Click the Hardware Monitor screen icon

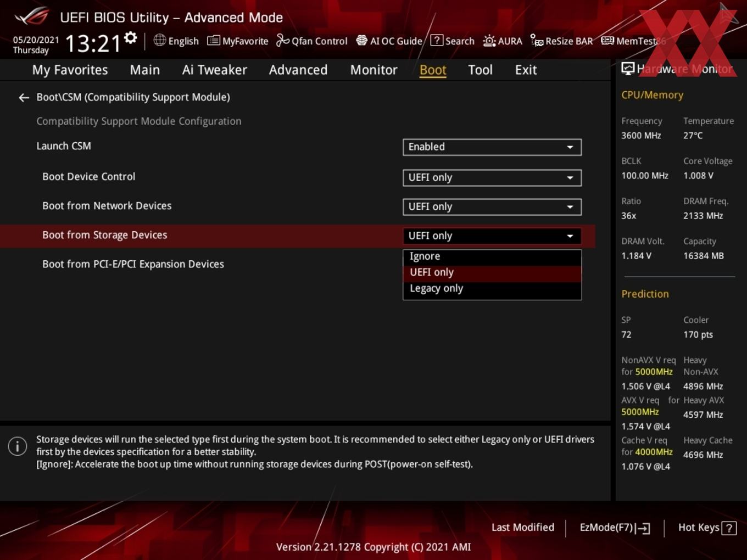click(x=628, y=69)
